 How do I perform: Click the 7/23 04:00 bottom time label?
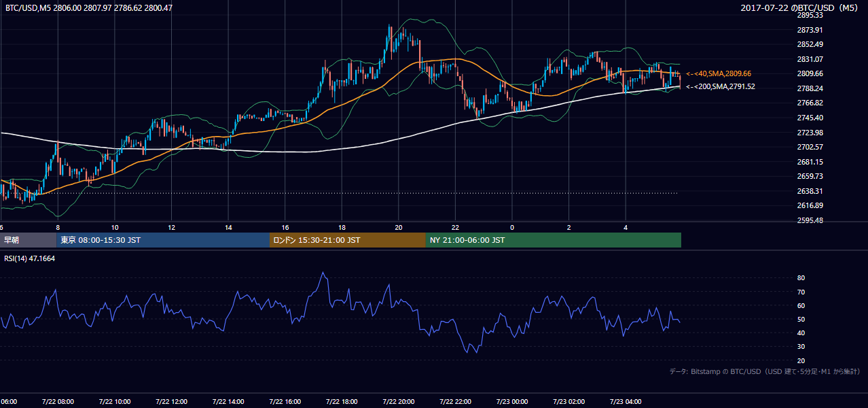click(626, 402)
